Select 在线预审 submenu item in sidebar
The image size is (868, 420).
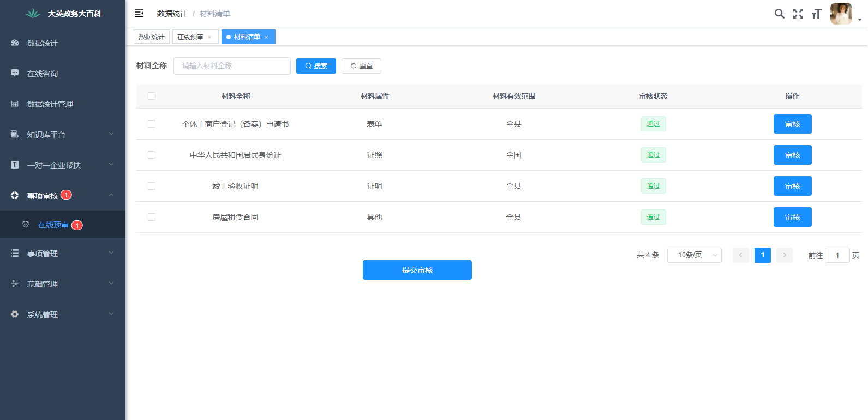(x=53, y=225)
